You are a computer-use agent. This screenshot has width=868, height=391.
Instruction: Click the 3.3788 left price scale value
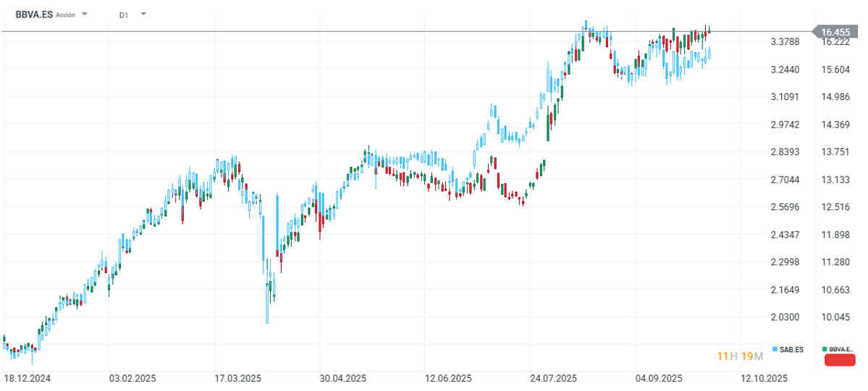[785, 42]
